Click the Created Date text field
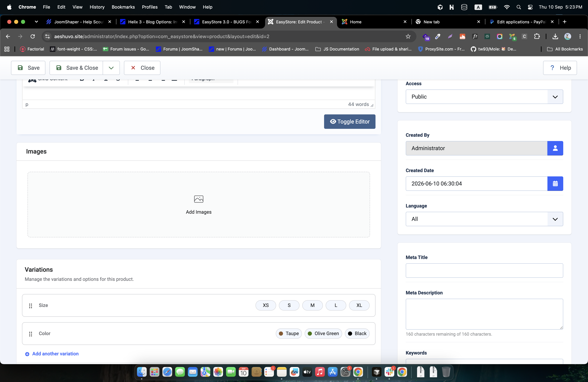The height and width of the screenshot is (382, 588). (x=477, y=183)
